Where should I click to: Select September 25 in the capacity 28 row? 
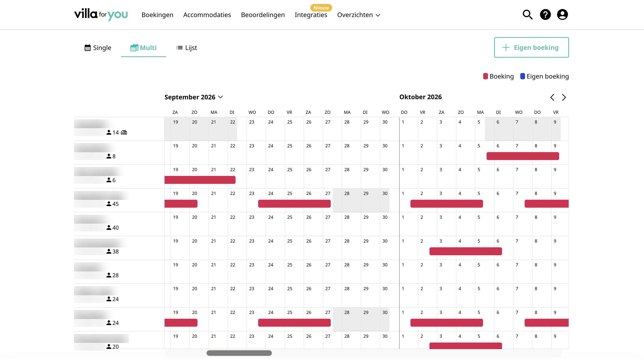pos(294,272)
